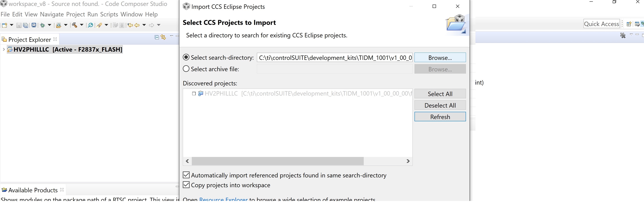The width and height of the screenshot is (644, 206).
Task: Open right panel view menu triangle
Action: 631,35
